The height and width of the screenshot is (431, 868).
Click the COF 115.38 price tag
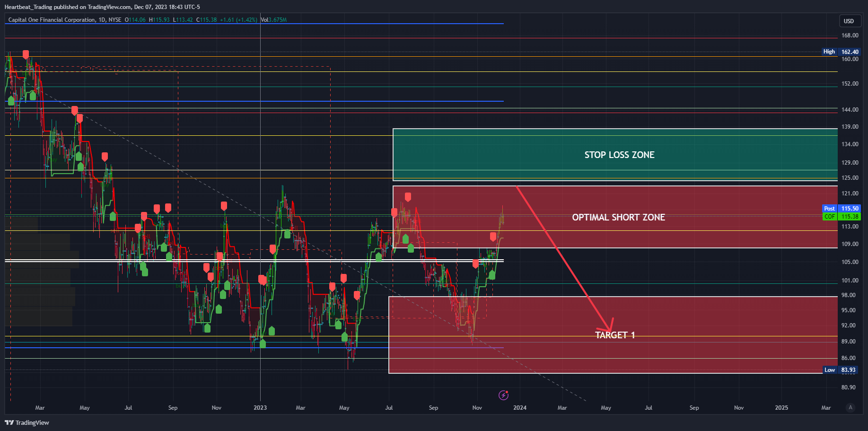(842, 217)
